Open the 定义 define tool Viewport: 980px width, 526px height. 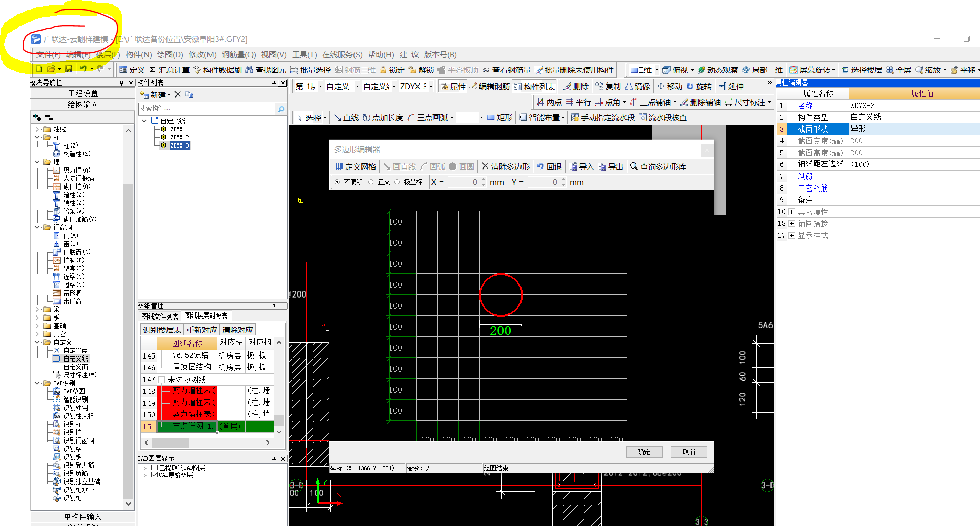pos(132,70)
